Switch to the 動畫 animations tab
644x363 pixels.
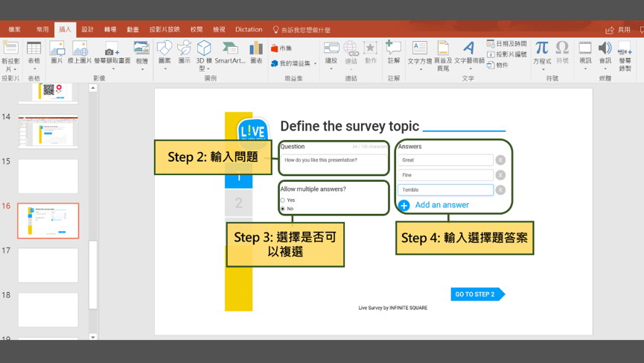pyautogui.click(x=133, y=30)
